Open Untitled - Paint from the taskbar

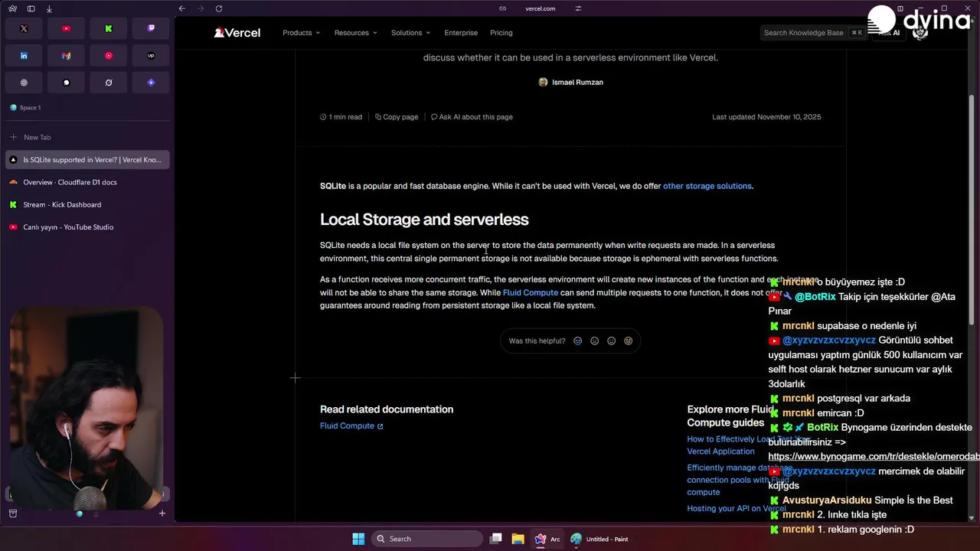[599, 539]
